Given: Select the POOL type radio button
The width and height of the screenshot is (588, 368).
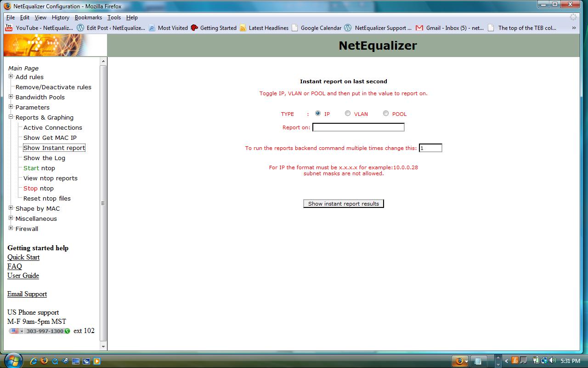Looking at the screenshot, I should 386,114.
